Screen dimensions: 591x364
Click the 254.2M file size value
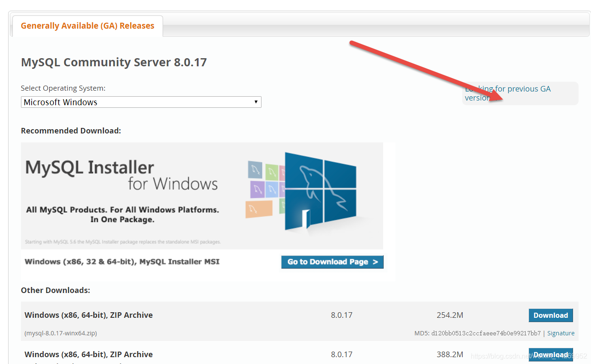click(x=450, y=315)
